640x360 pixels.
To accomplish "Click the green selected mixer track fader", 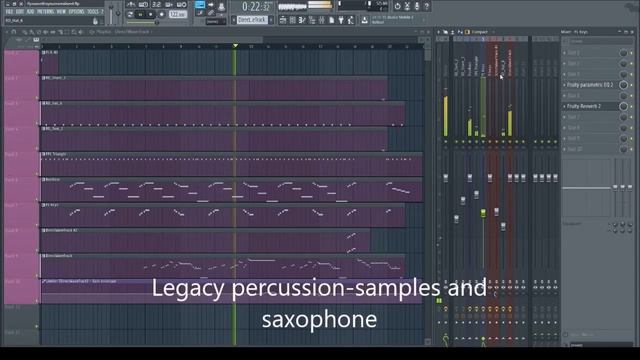I will pos(483,213).
